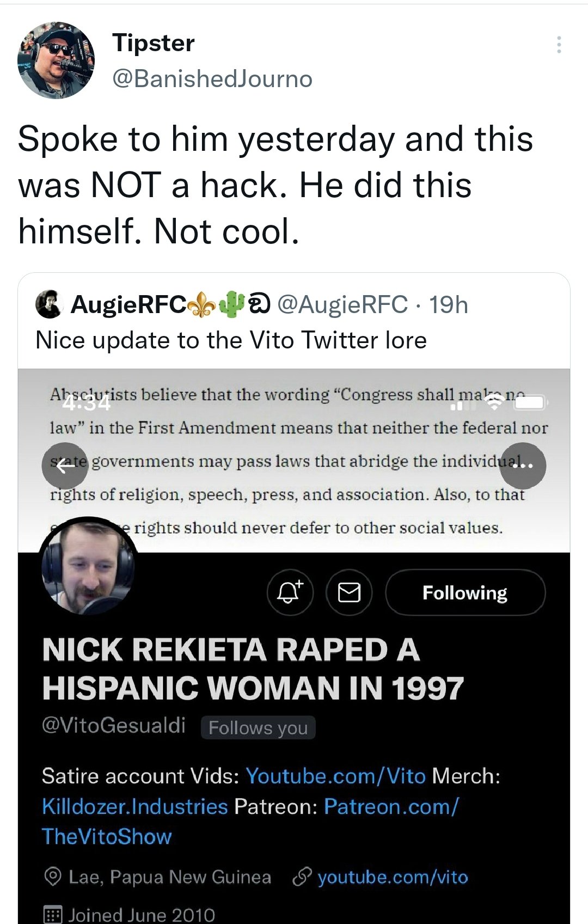Viewport: 588px width, 924px height.
Task: Tap the chain link icon beside the website
Action: [301, 877]
